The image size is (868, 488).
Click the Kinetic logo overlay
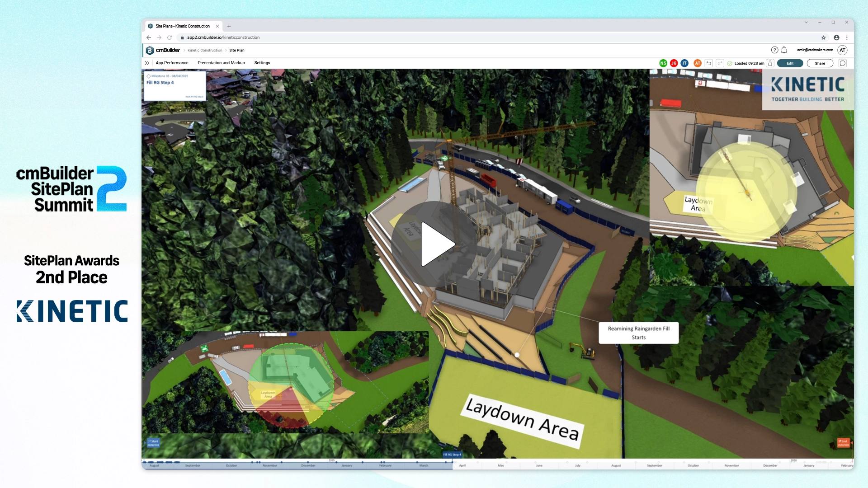coord(807,89)
